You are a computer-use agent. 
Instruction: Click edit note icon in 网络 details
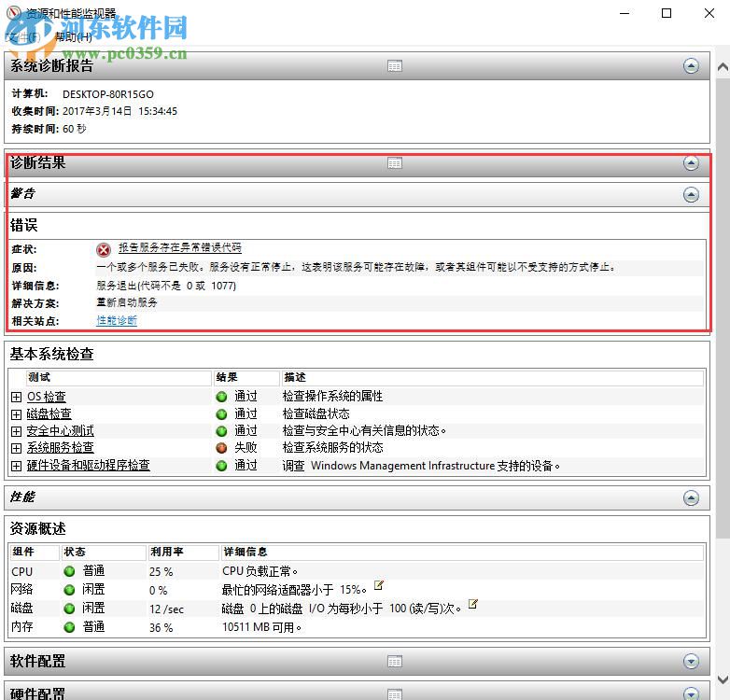[379, 585]
